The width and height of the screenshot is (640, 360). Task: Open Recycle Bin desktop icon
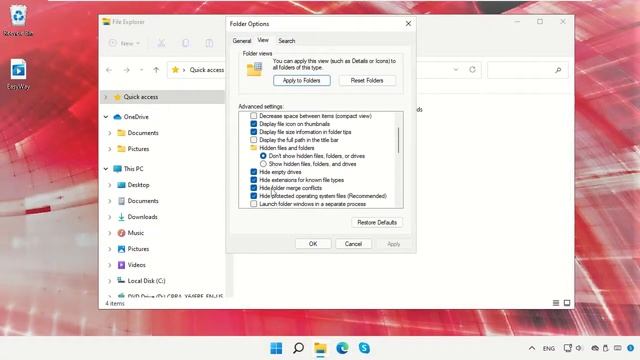[18, 20]
